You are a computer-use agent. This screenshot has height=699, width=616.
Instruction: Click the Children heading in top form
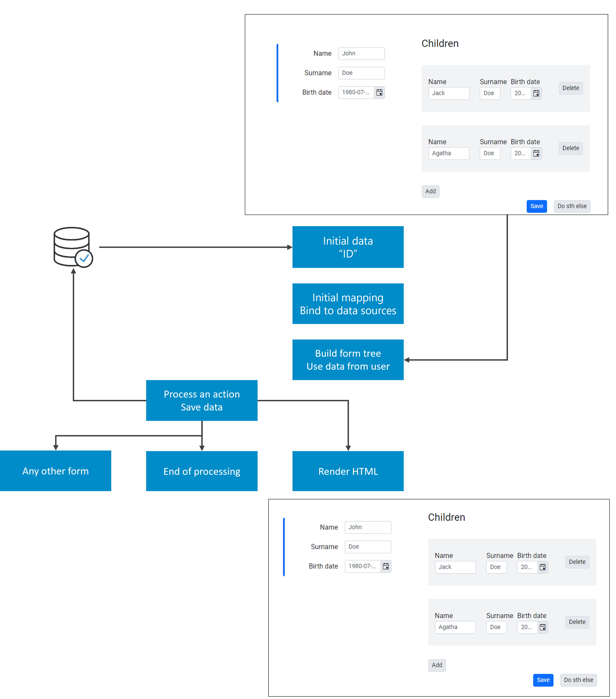(440, 43)
